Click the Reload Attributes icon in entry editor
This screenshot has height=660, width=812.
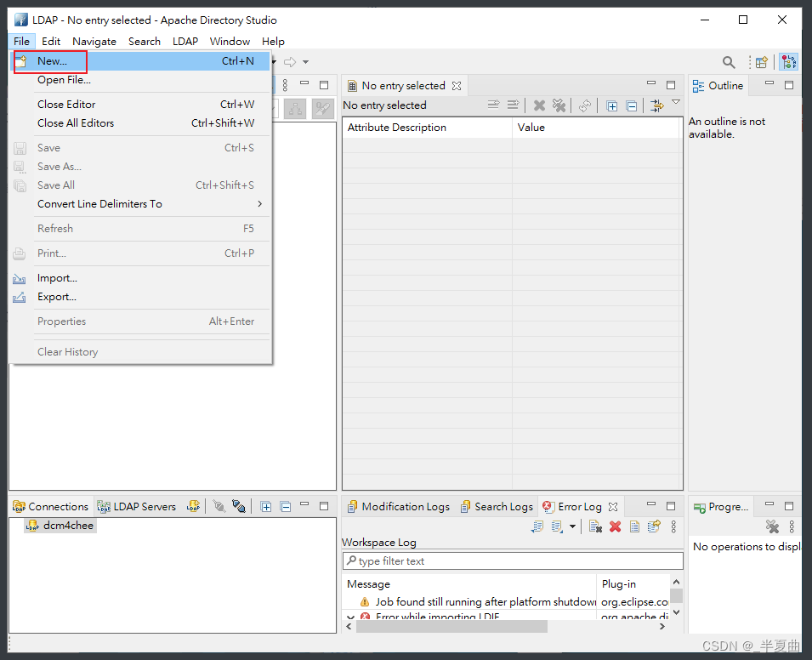tap(585, 105)
